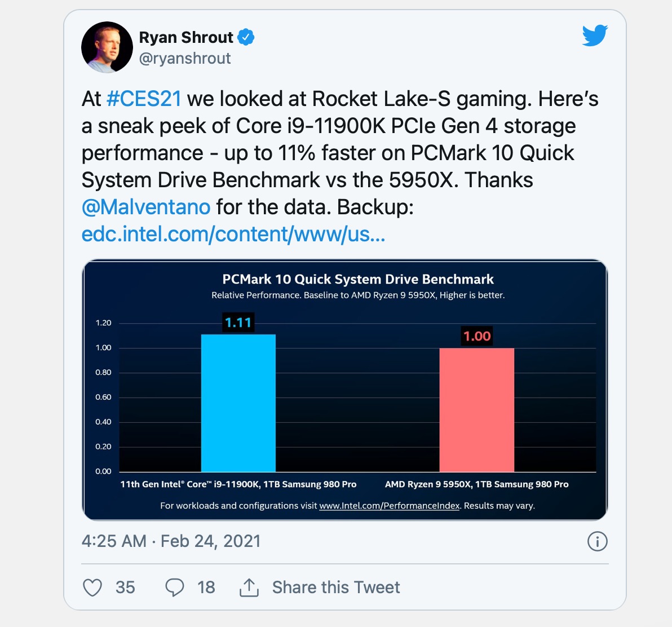
Task: Click the Ryan Shrout display name
Action: pos(186,37)
